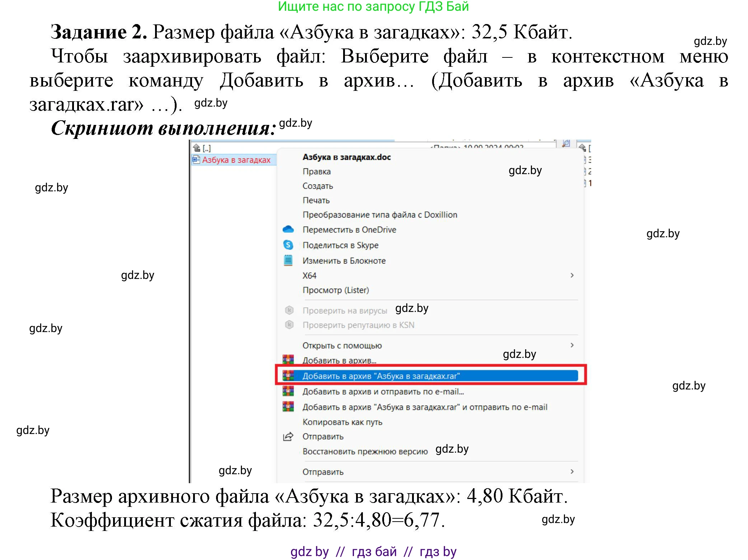The height and width of the screenshot is (560, 748).
Task: Expand the X64 submenu
Action: pyautogui.click(x=572, y=275)
